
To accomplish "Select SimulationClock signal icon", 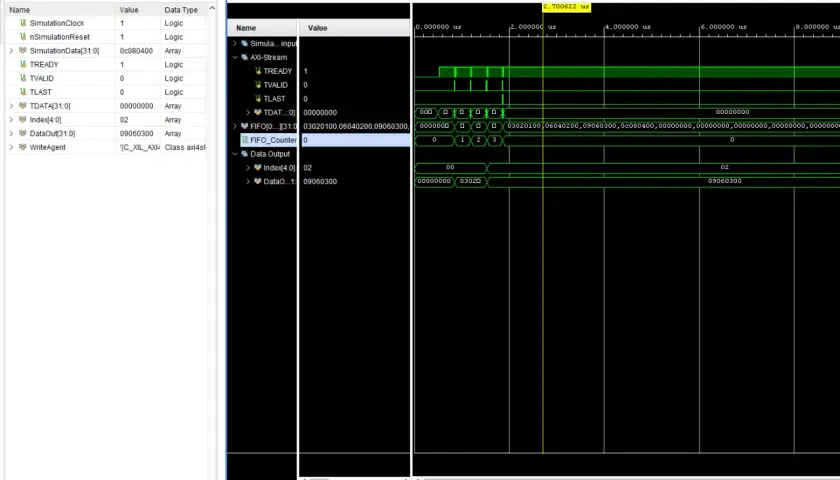I will coord(22,23).
